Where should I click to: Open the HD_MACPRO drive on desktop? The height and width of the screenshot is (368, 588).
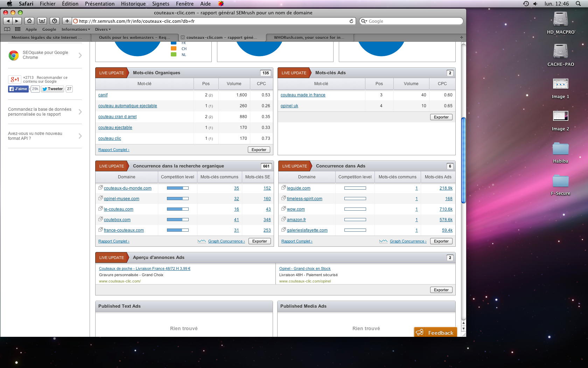(561, 20)
